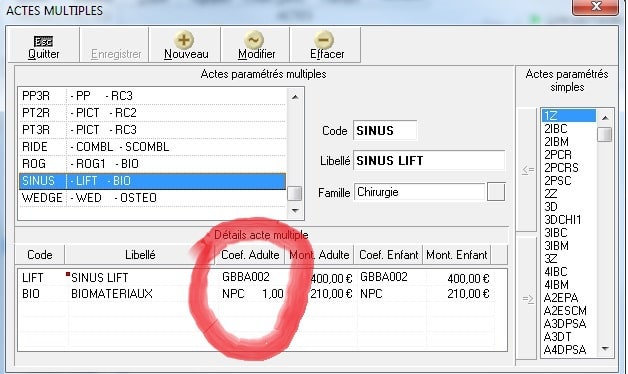
Task: Click the BIOMATERIAUX libellé cell
Action: coord(112,294)
